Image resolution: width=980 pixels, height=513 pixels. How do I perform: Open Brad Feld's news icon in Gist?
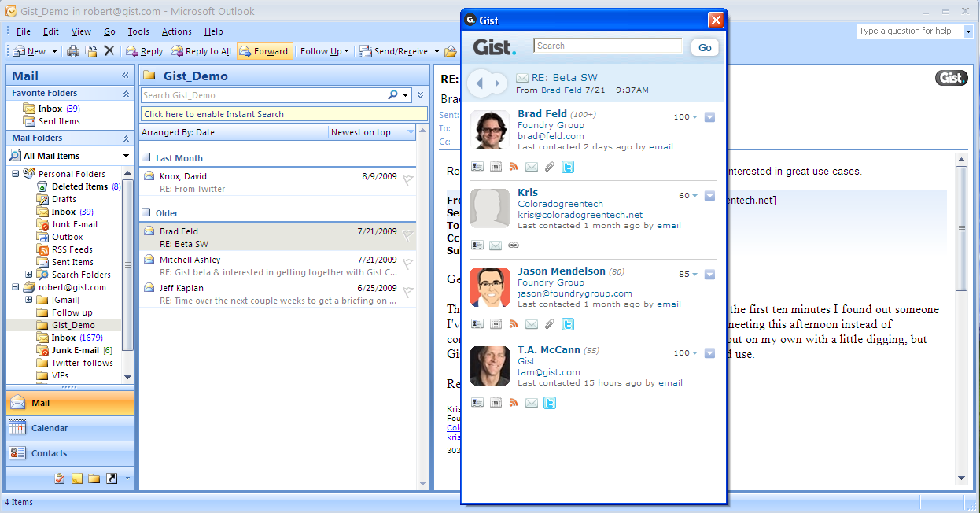tap(496, 167)
